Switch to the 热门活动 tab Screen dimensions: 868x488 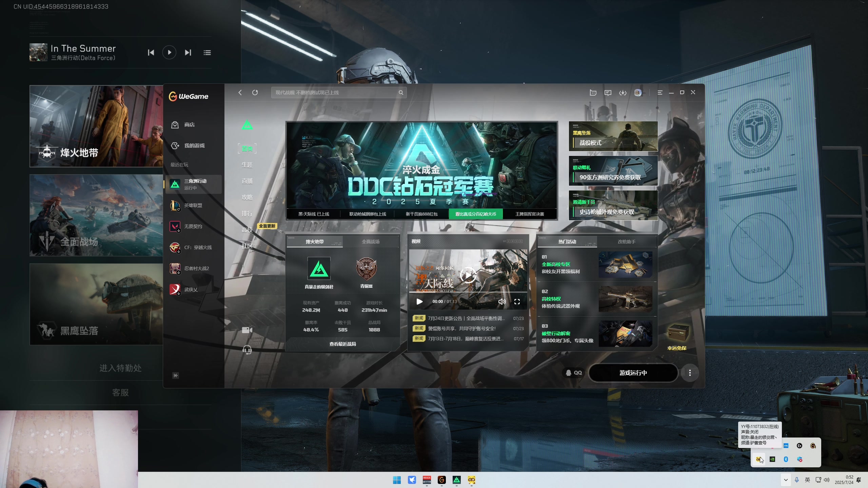567,242
